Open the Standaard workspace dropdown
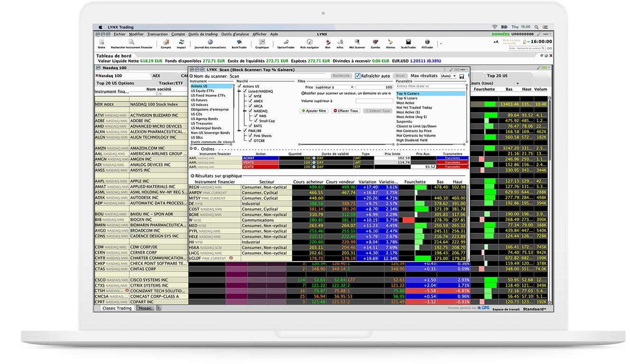Viewport: 630px width, 364px height. [x=535, y=309]
